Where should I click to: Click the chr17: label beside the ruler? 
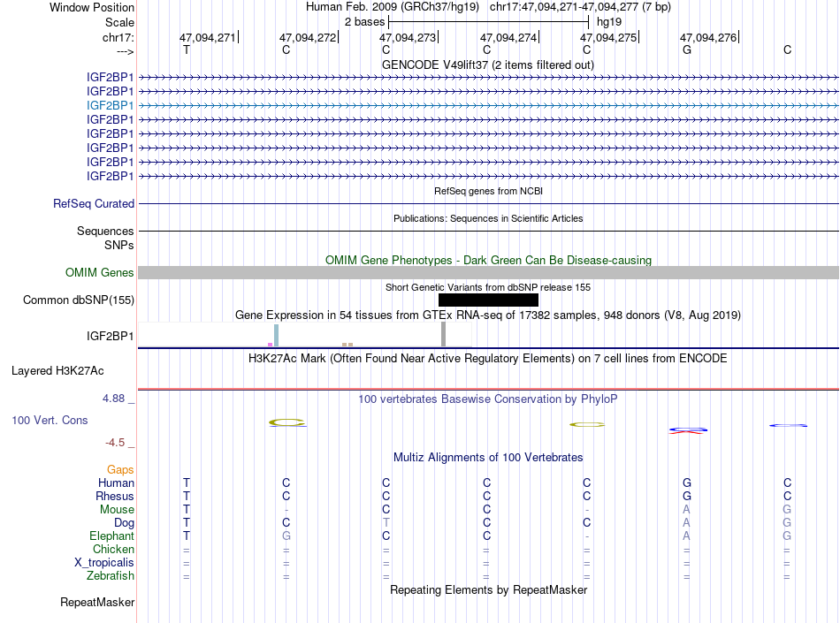pos(118,37)
